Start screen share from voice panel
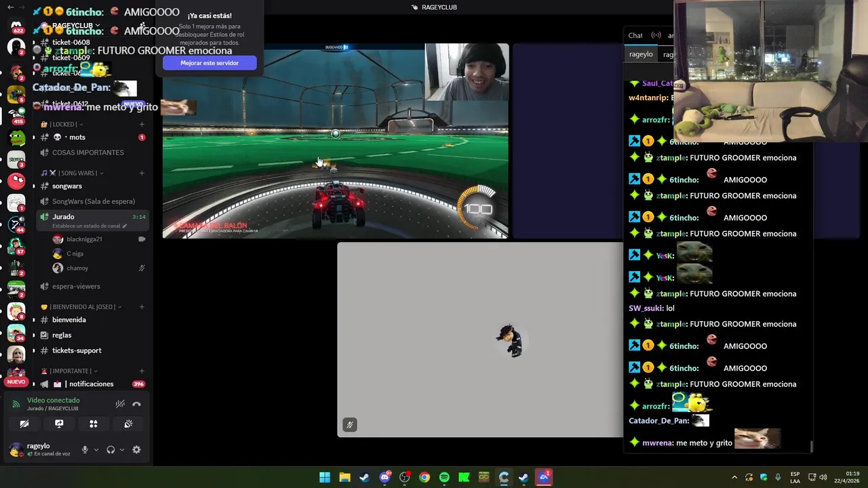This screenshot has width=868, height=488. pos(59,424)
